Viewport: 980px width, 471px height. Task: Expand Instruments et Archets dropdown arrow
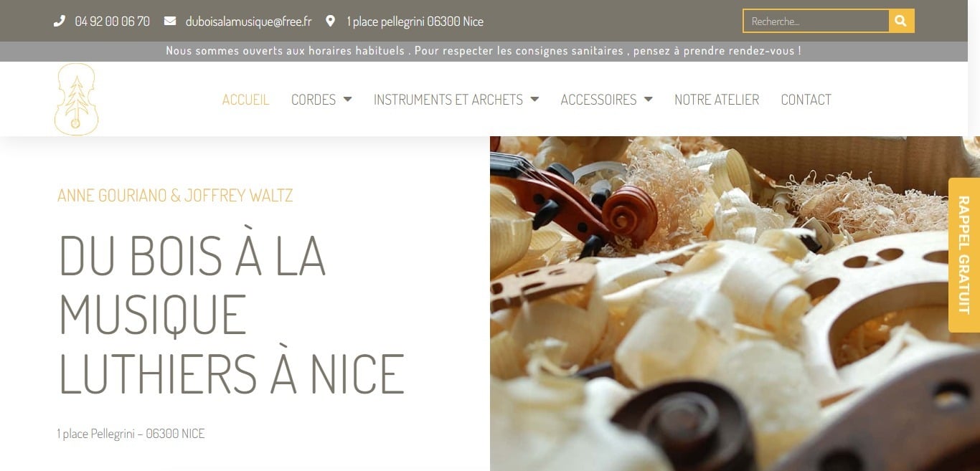tap(534, 100)
